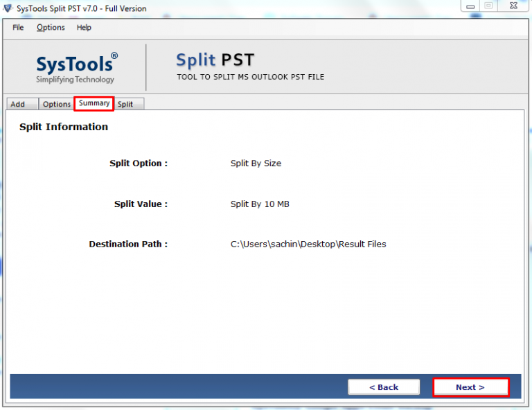Click the SysTools app icon in title bar
Viewport: 532px width, 410px height.
(x=8, y=8)
